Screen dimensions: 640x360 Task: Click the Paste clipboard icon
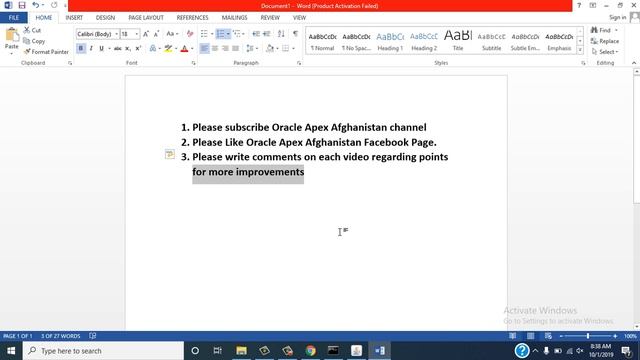pos(12,36)
